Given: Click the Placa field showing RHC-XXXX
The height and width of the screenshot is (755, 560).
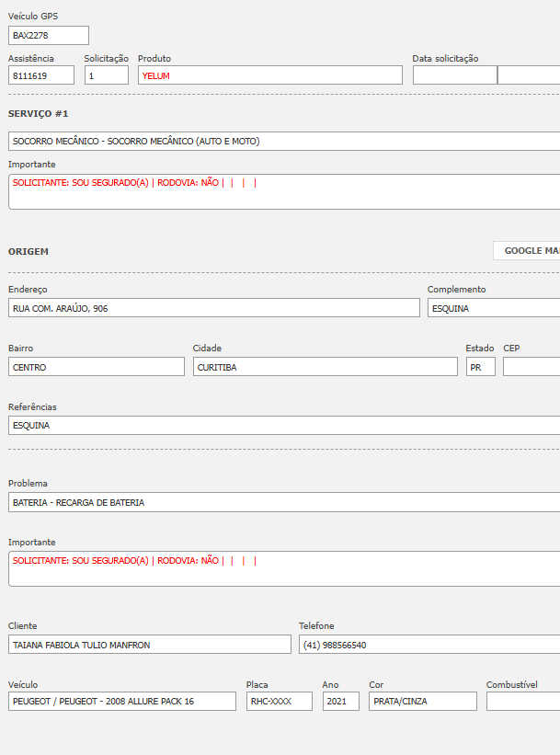Looking at the screenshot, I should (279, 702).
